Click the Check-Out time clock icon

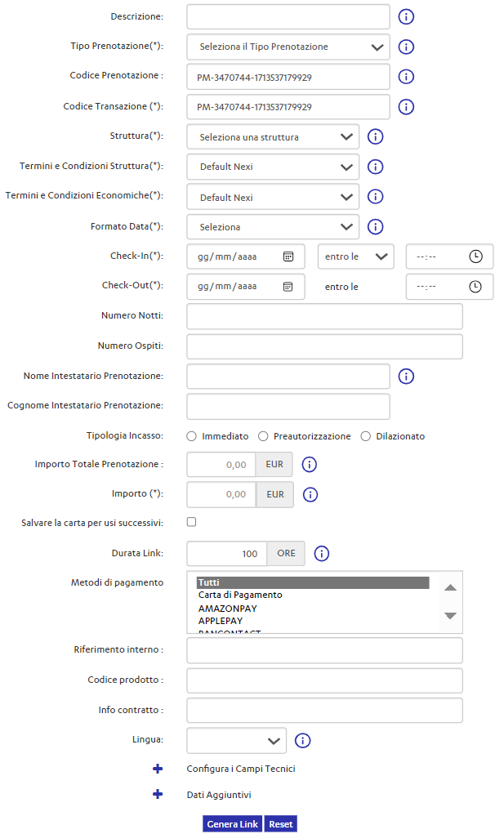475,287
